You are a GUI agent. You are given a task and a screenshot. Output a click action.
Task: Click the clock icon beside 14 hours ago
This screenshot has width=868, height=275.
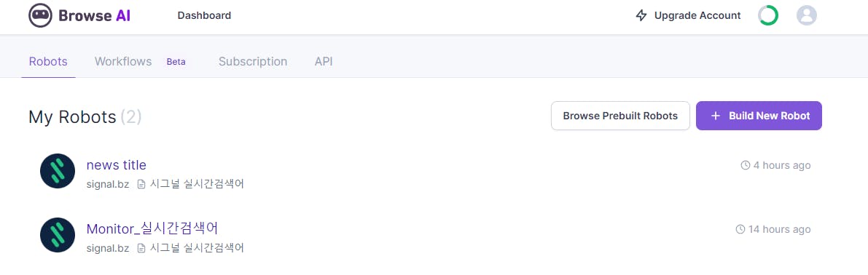tap(740, 229)
